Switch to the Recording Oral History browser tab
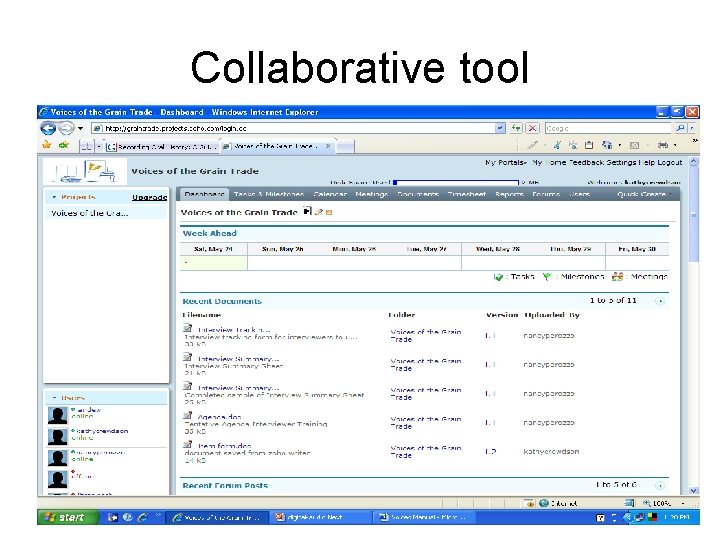720x540 pixels. click(162, 147)
